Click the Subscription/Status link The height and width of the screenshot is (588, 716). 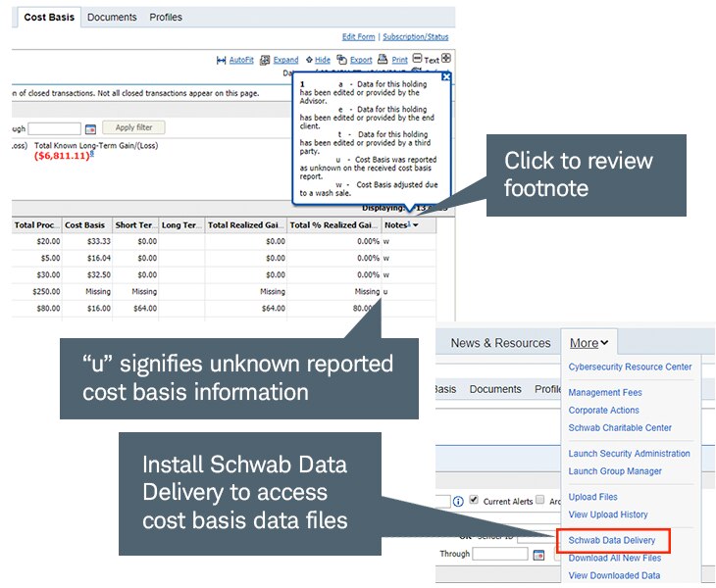click(x=416, y=37)
